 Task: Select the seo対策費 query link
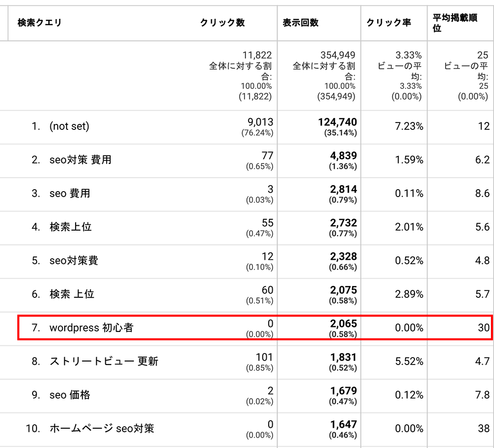click(x=74, y=260)
